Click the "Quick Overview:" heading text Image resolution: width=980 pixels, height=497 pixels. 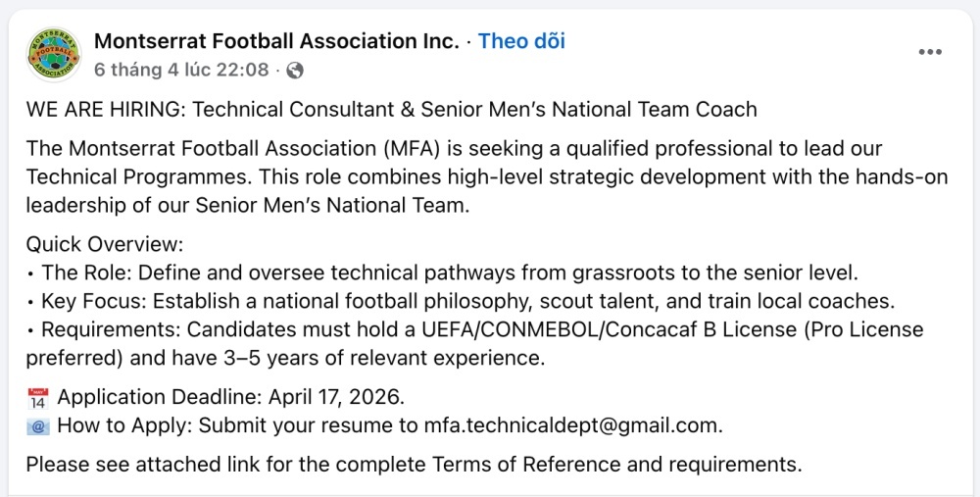point(105,244)
